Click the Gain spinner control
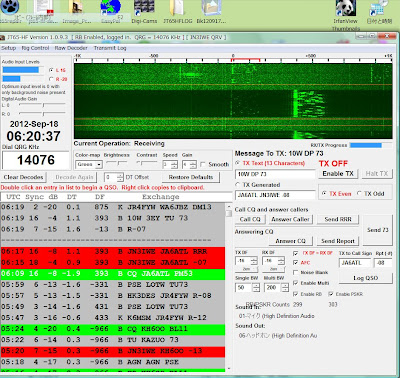Image resolution: width=400 pixels, height=378 pixels. pos(190,165)
